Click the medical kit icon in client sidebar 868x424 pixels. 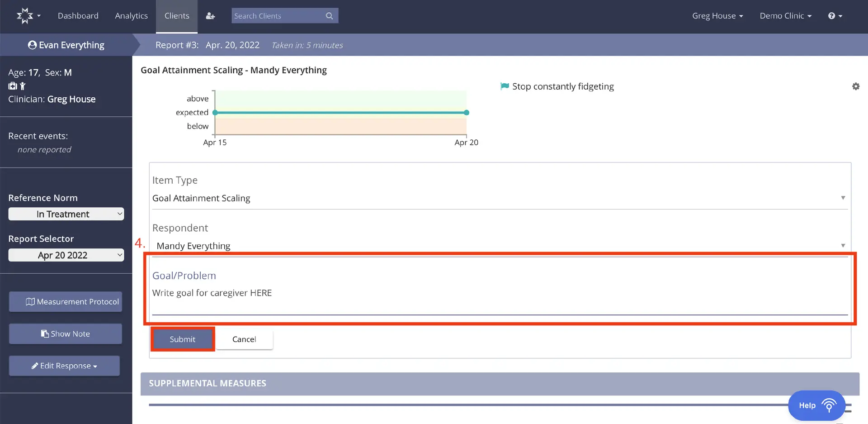click(12, 86)
